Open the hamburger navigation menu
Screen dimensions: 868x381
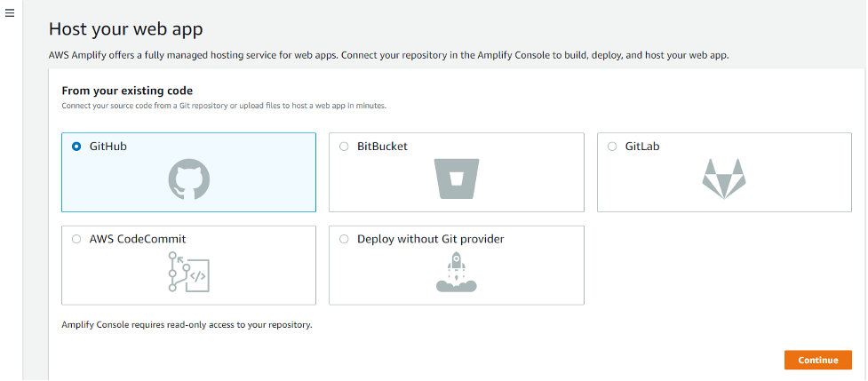[x=10, y=14]
